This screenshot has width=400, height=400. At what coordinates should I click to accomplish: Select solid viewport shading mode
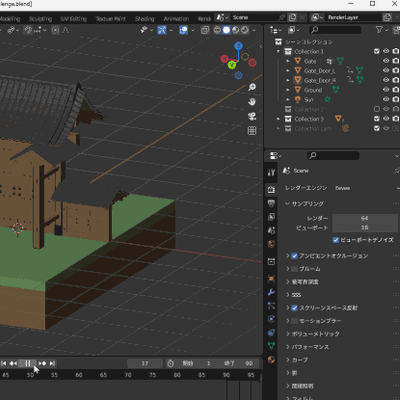pos(226,30)
